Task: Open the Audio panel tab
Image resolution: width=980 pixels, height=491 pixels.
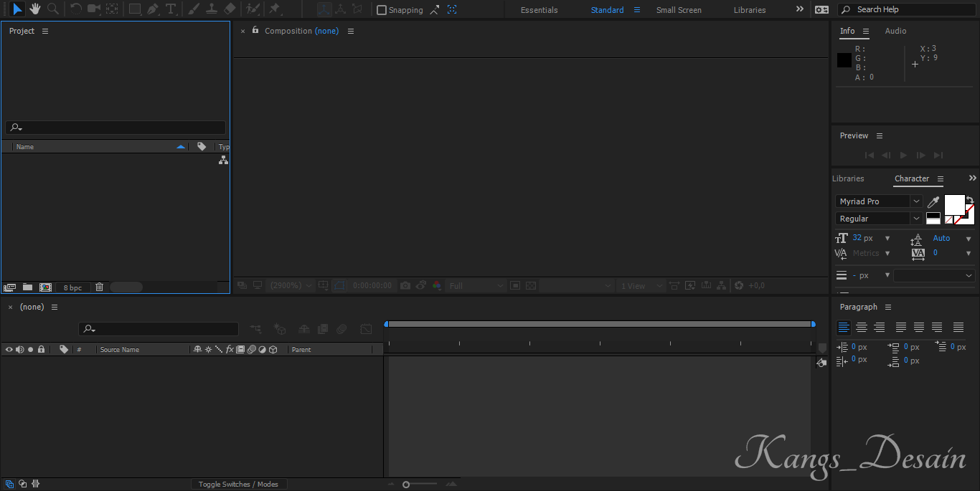Action: pyautogui.click(x=895, y=31)
